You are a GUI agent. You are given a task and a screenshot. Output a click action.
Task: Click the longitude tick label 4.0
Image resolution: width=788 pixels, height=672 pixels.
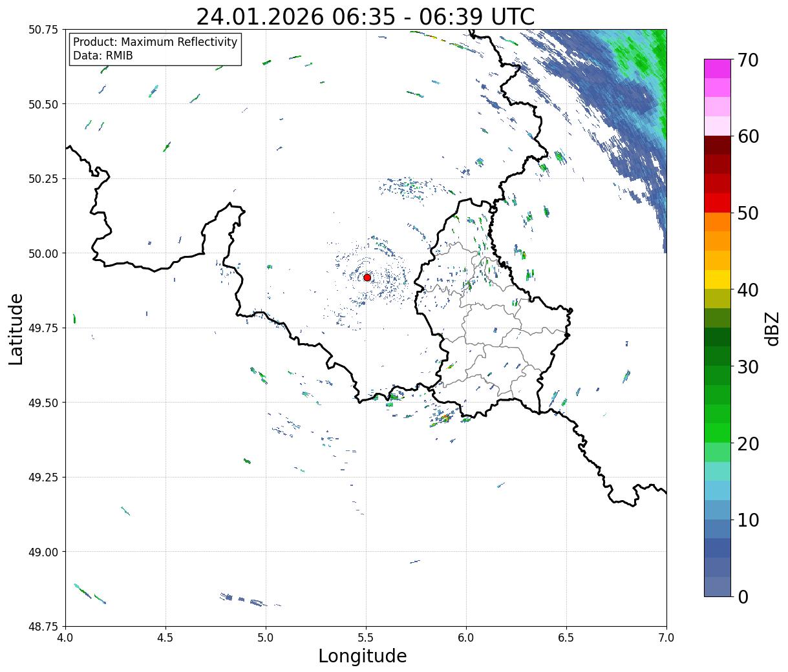point(65,638)
